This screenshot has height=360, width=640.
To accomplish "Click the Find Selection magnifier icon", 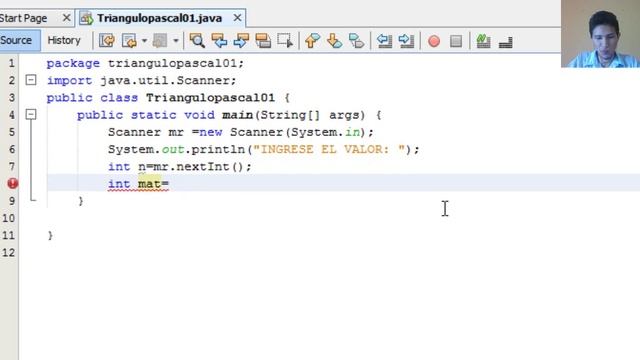I will click(x=197, y=41).
